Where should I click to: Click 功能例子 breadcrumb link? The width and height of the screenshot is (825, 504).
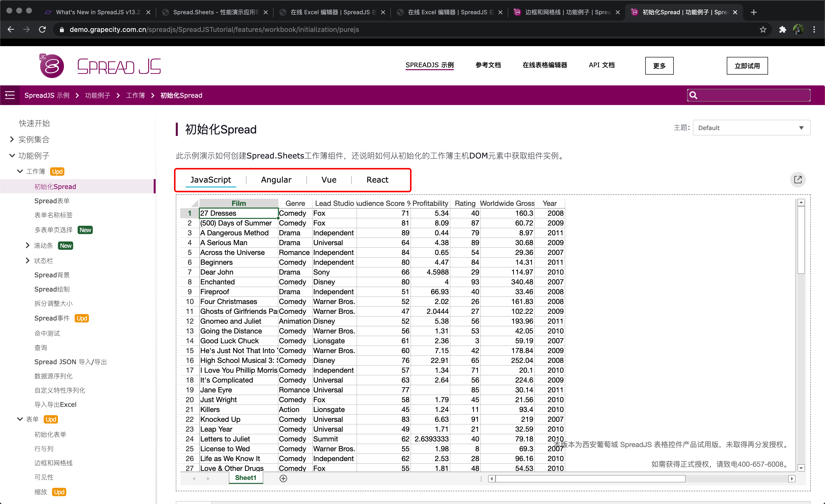click(x=97, y=95)
